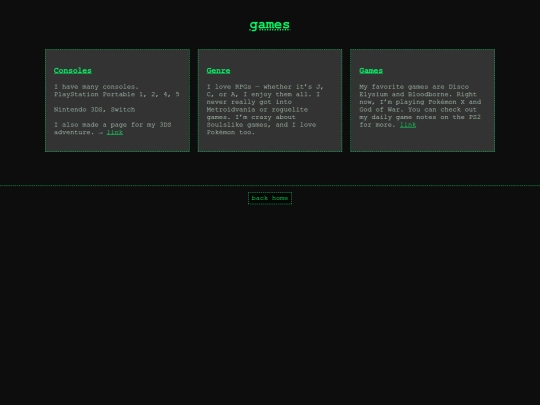This screenshot has height=405, width=540.
Task: Click the 'Soulslike games, and I love' line
Action: 261,125
